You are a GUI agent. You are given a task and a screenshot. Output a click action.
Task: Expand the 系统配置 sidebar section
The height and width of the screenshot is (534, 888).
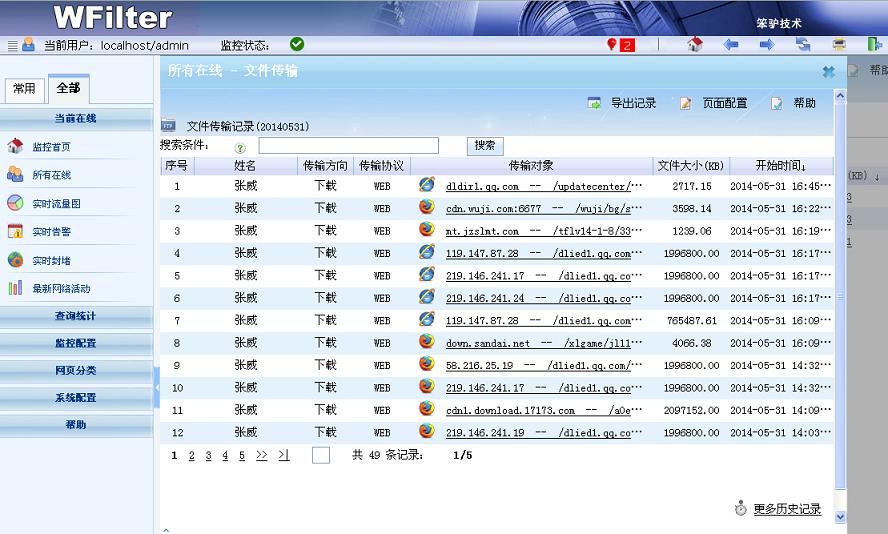(x=76, y=397)
